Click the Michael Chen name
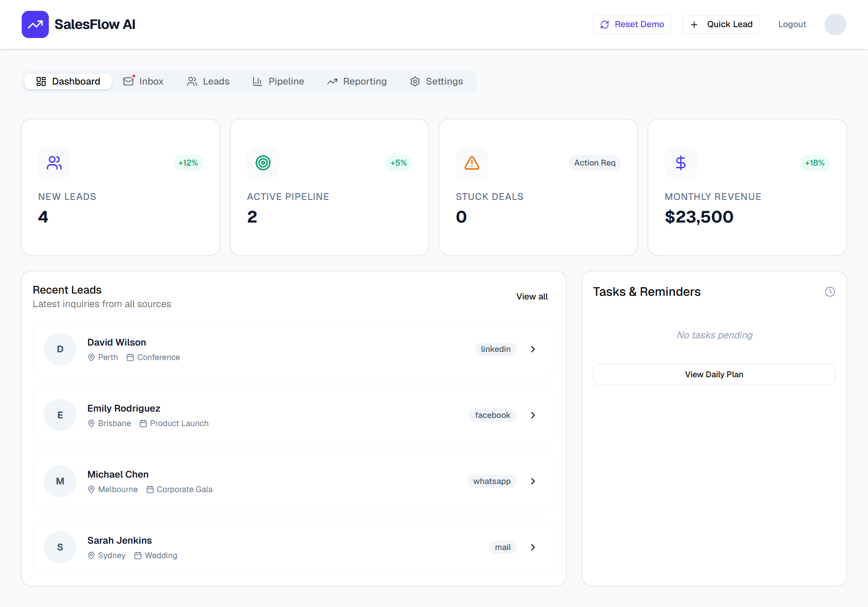868x607 pixels. pos(118,474)
